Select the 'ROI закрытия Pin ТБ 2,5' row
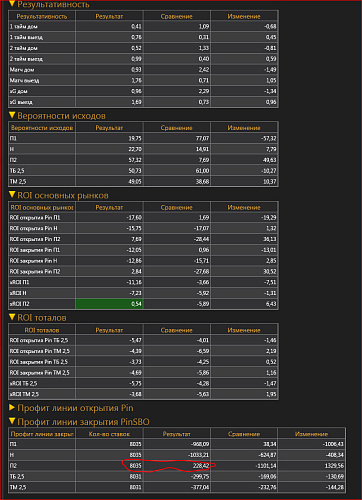Image resolution: width=362 pixels, height=500 pixels. pos(143,362)
